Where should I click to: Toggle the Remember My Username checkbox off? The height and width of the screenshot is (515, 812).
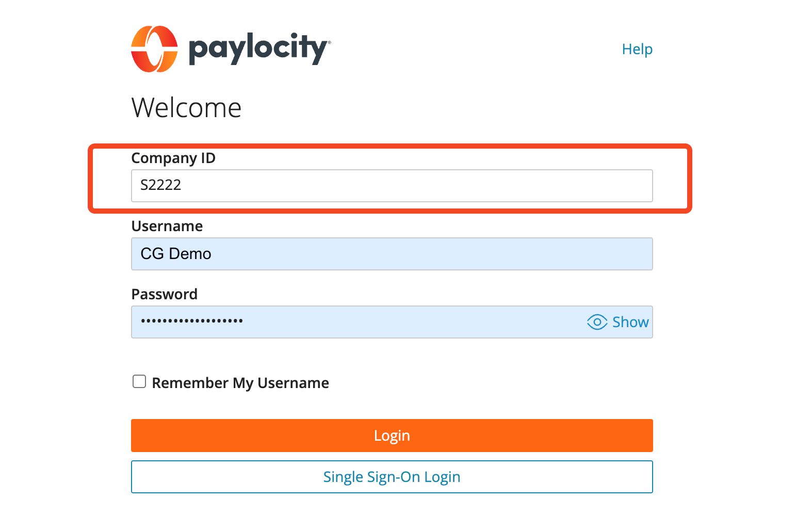139,381
